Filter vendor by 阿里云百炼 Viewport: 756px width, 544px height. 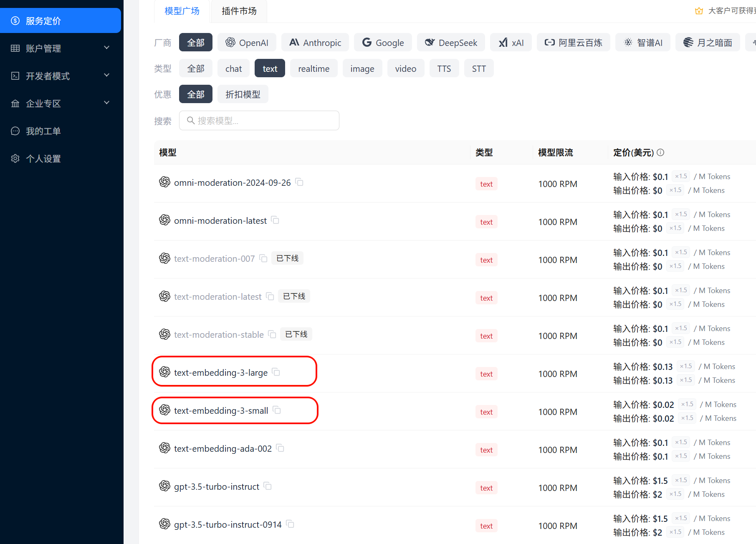tap(574, 42)
